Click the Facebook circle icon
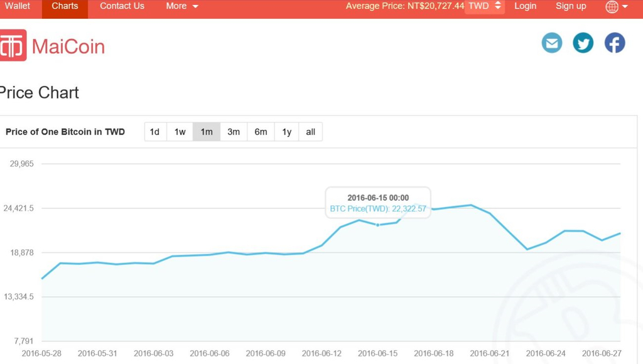This screenshot has height=364, width=643. pos(615,43)
